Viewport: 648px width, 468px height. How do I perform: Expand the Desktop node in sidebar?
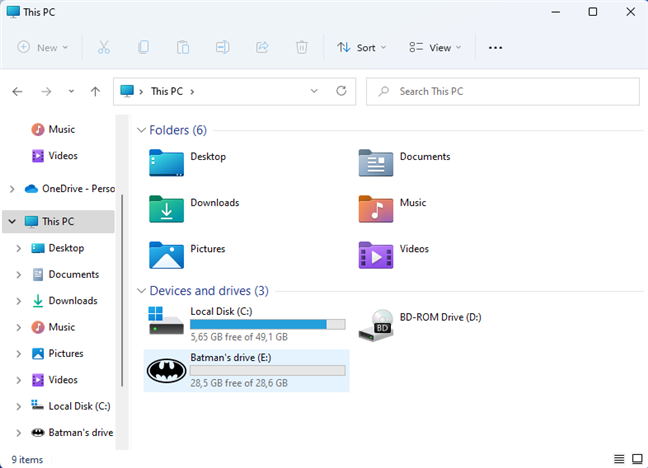19,248
